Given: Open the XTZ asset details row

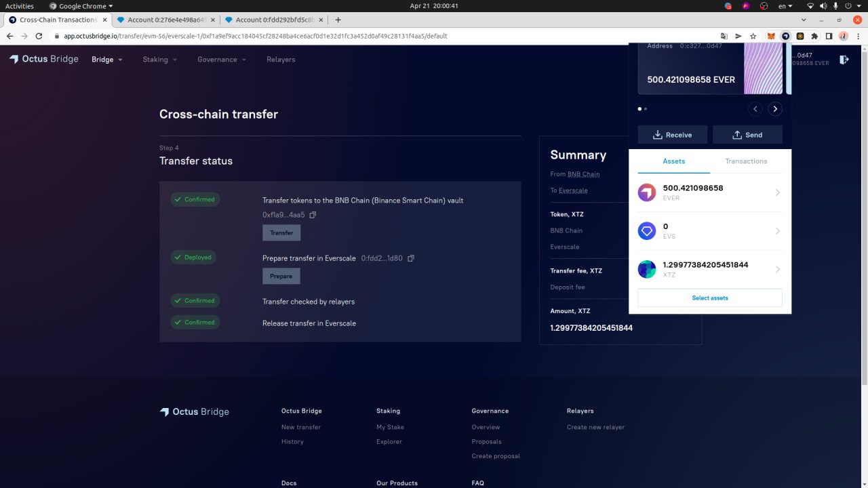Looking at the screenshot, I should coord(710,269).
